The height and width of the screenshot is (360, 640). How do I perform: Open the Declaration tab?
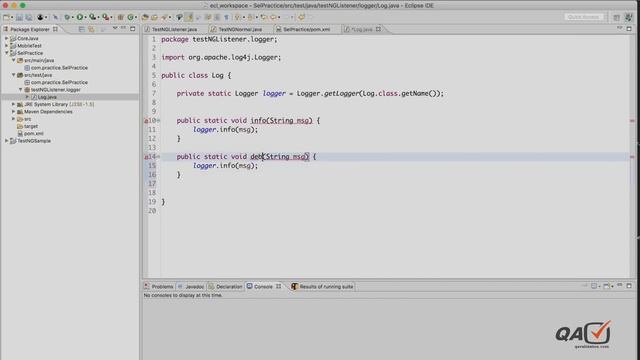click(225, 287)
